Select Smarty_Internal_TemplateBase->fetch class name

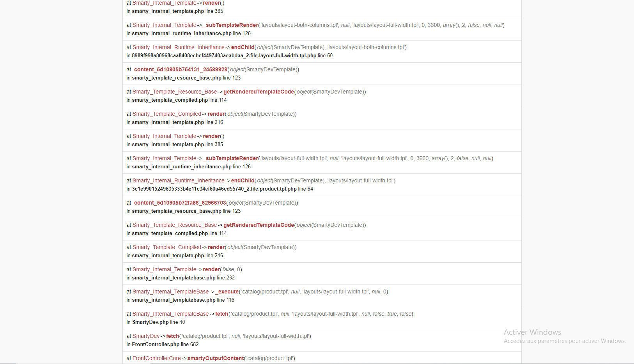click(x=170, y=314)
